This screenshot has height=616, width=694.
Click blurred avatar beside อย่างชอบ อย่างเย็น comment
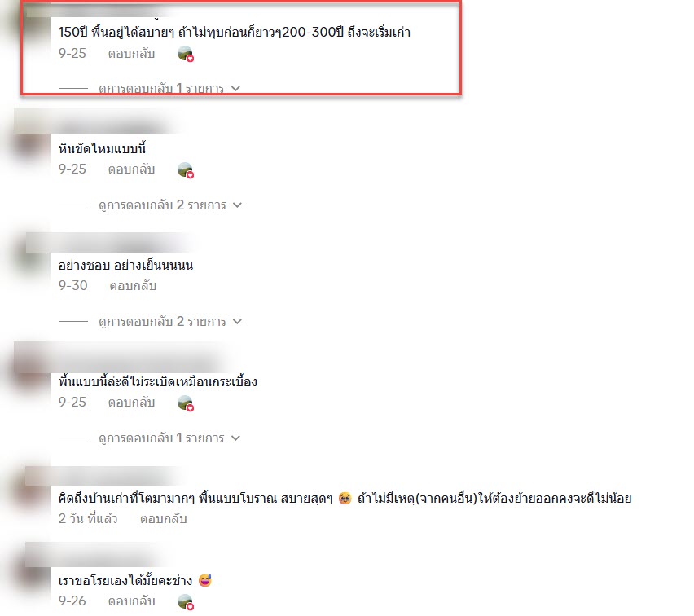pos(30,261)
